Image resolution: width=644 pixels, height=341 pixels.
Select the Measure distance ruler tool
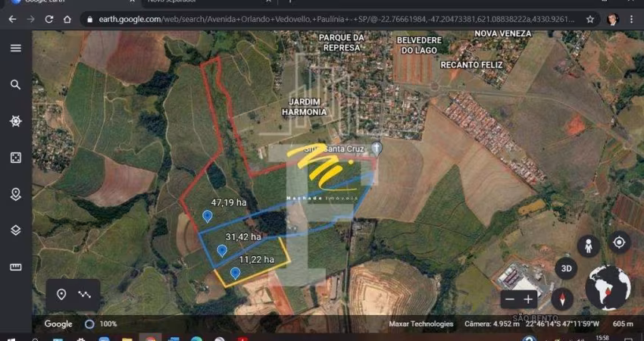coord(16,267)
